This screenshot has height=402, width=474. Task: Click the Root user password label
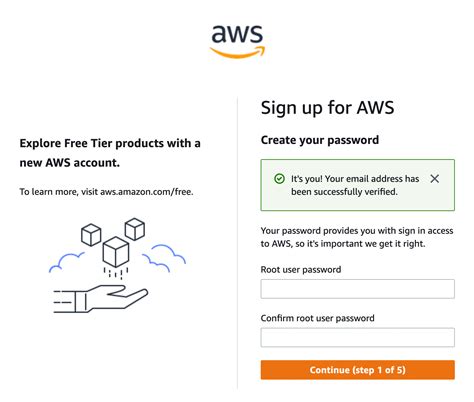pyautogui.click(x=301, y=269)
